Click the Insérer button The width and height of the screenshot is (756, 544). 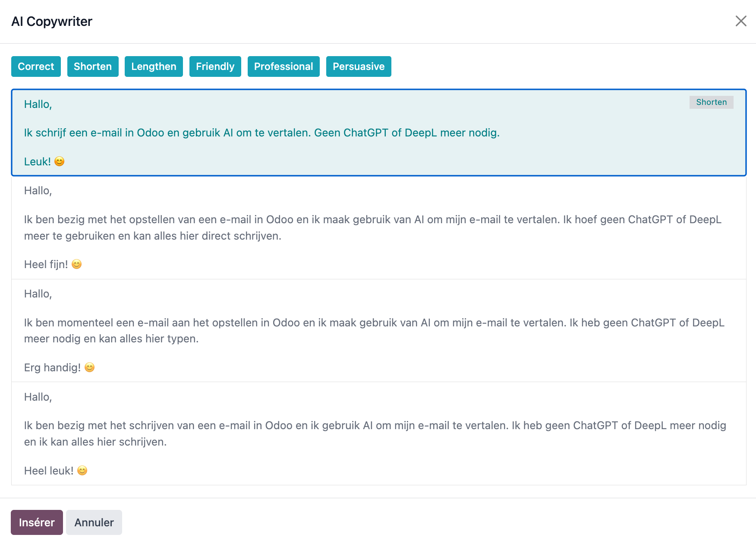tap(37, 522)
